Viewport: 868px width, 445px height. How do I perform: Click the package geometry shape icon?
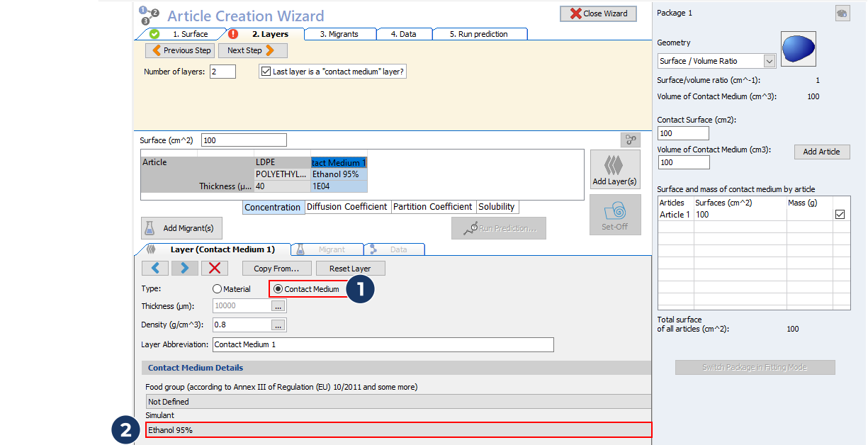coord(798,49)
